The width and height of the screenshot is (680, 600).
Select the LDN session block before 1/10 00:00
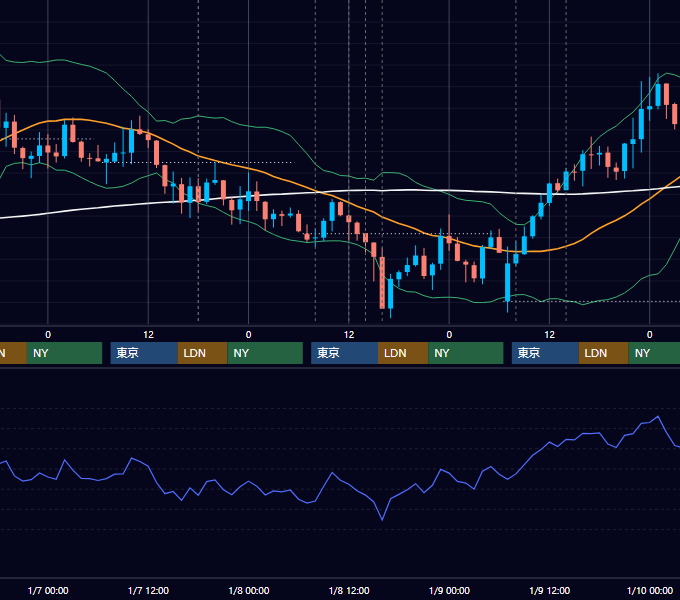coord(604,353)
